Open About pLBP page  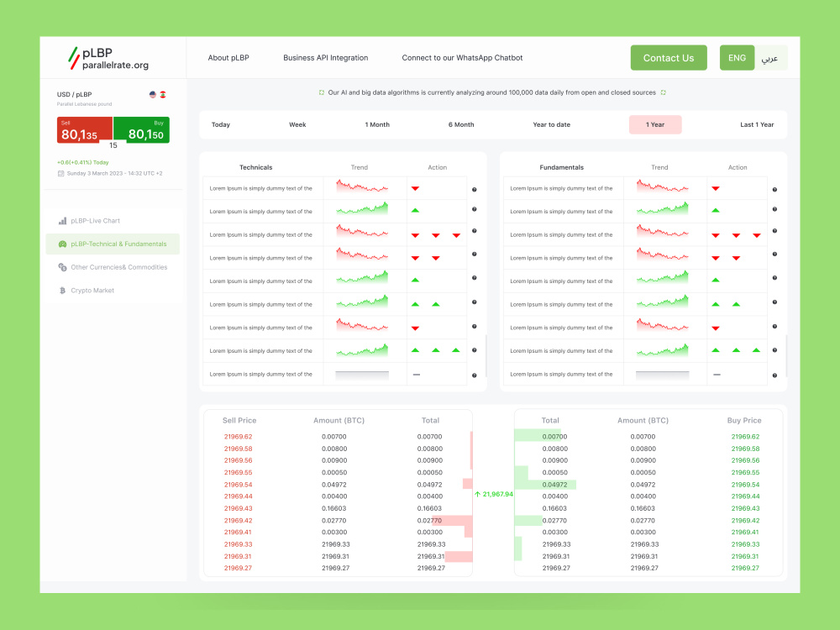click(x=228, y=58)
